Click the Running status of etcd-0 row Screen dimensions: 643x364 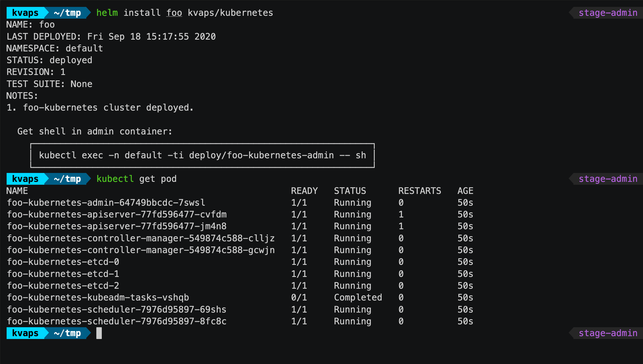[353, 262]
